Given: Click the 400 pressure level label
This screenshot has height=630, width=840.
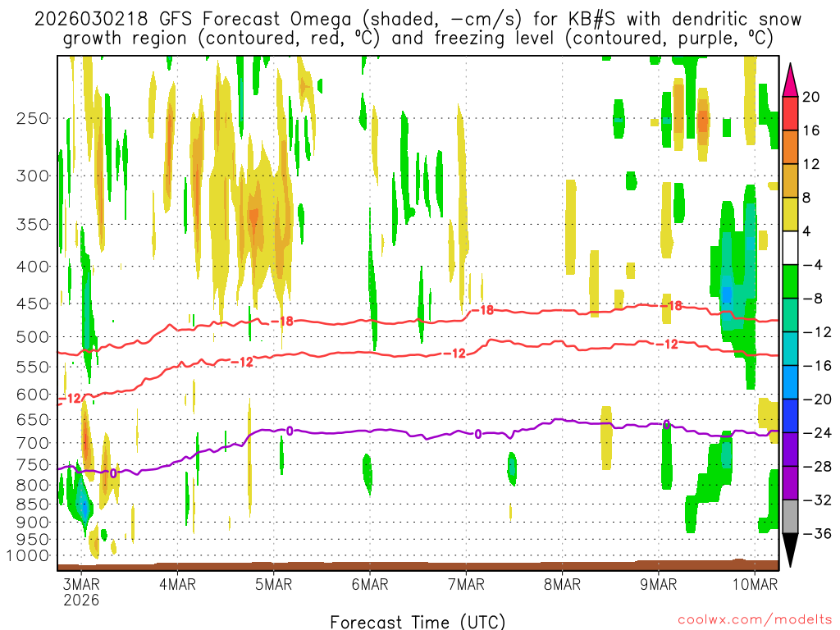Looking at the screenshot, I should click(x=33, y=267).
